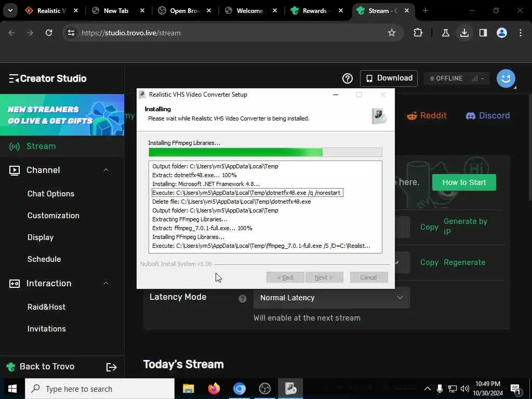Click the Reddit link
This screenshot has width=532, height=399.
point(427,116)
